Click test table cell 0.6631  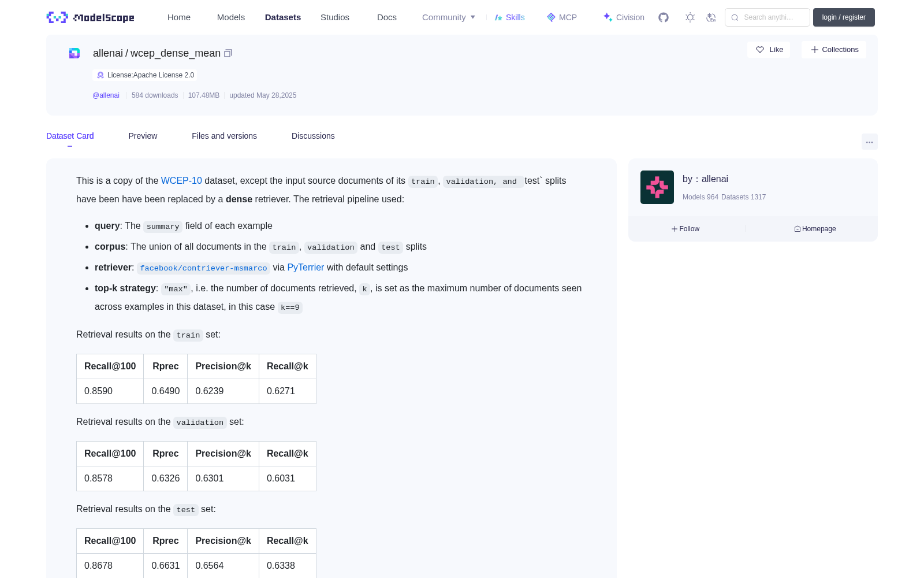[x=166, y=566]
